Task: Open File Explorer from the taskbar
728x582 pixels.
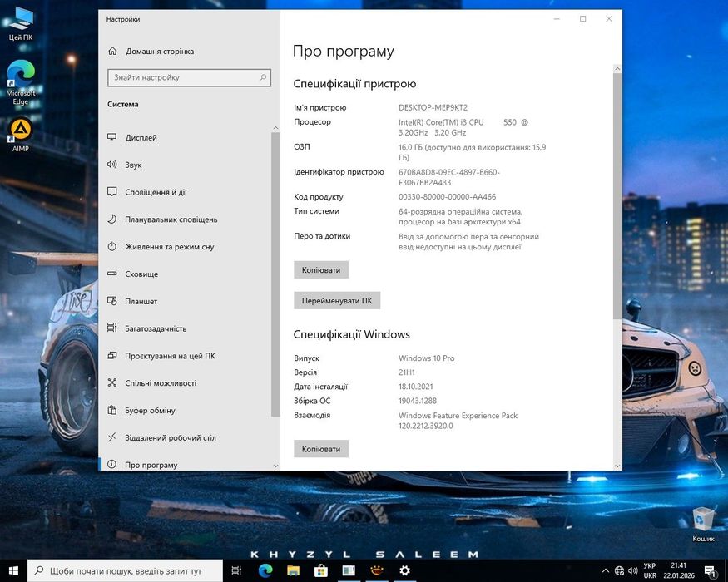Action: point(293,570)
